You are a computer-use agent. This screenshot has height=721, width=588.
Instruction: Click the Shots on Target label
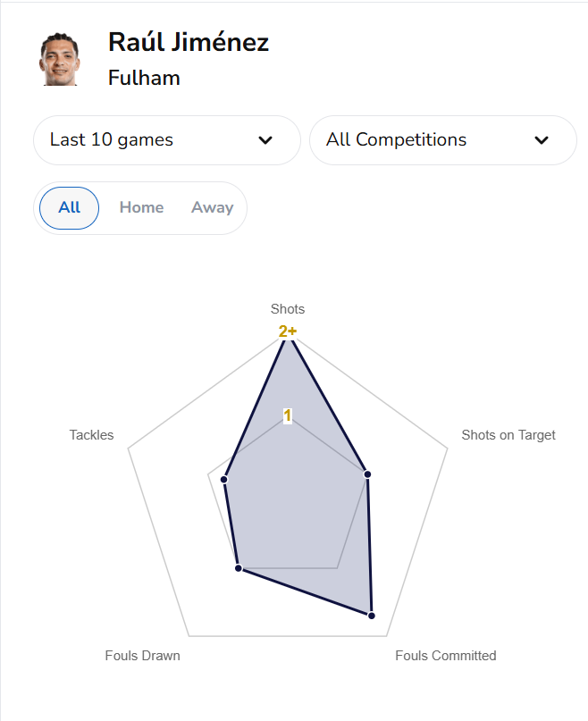[x=508, y=435]
